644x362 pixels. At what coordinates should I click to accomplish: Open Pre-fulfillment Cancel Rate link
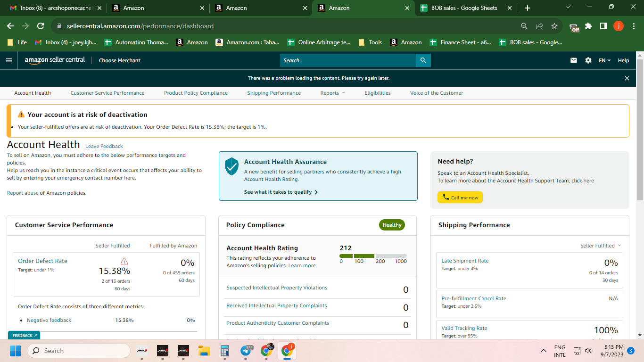tap(474, 298)
